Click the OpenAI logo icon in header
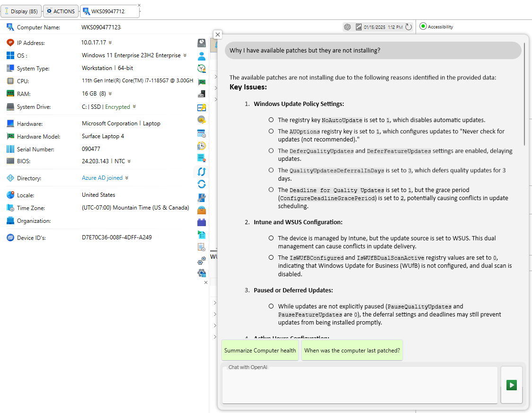The width and height of the screenshot is (532, 413). [347, 27]
